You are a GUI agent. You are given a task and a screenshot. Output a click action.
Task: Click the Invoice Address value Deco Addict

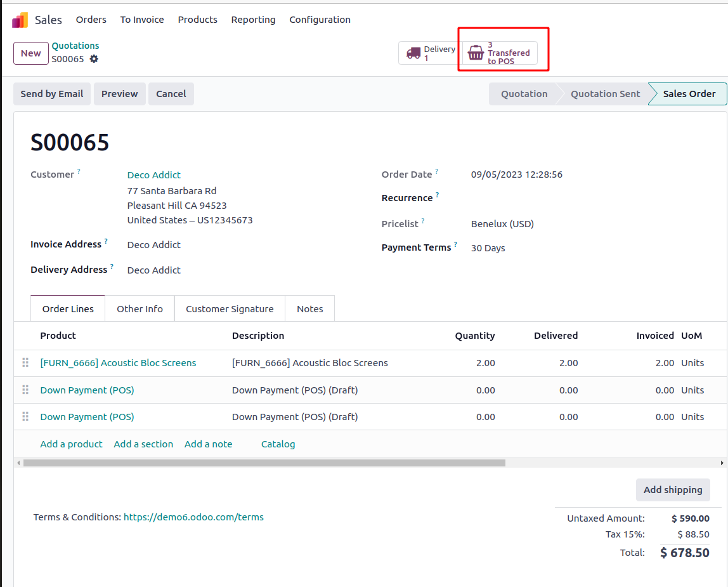[153, 244]
